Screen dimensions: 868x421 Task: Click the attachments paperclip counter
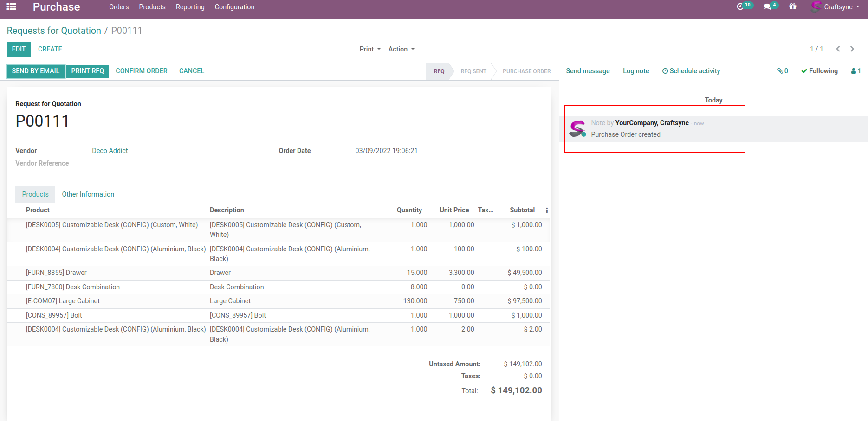pos(783,71)
